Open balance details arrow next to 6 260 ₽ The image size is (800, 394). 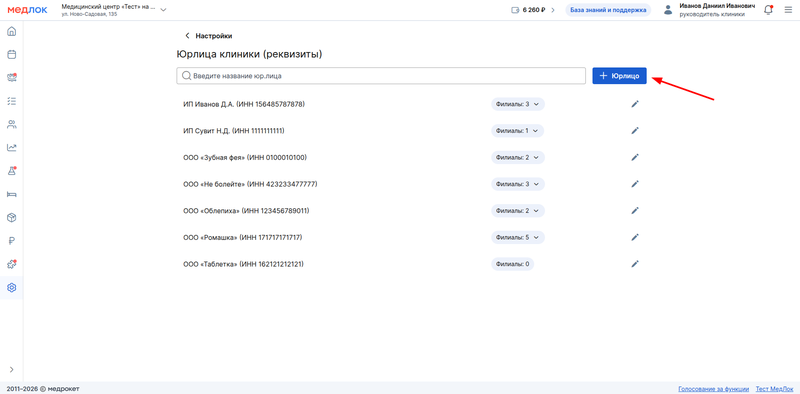tap(553, 10)
